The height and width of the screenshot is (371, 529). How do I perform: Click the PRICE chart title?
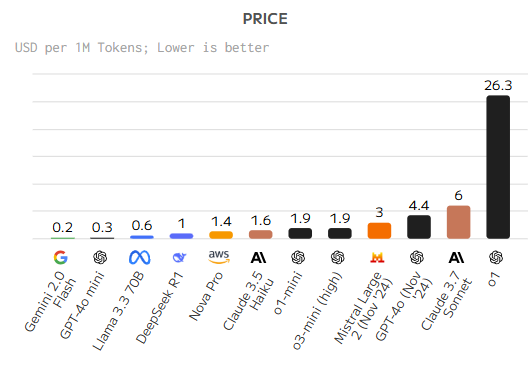[x=265, y=19]
